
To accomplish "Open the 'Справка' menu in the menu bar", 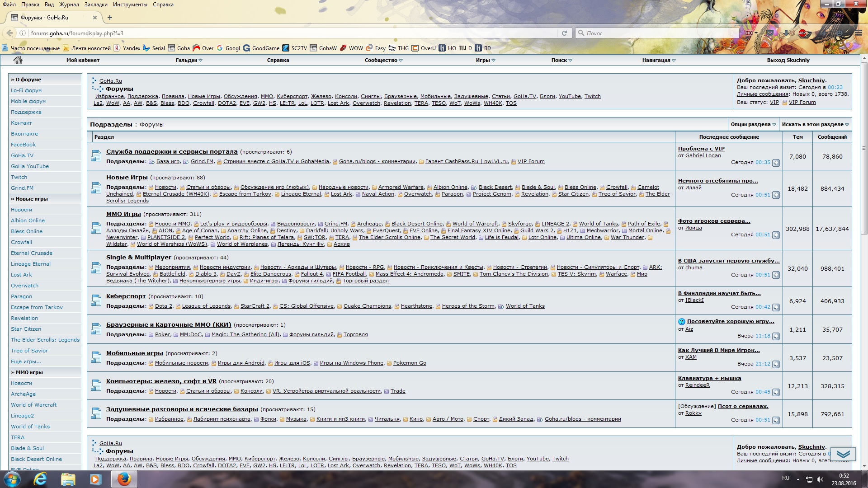I will coord(163,5).
